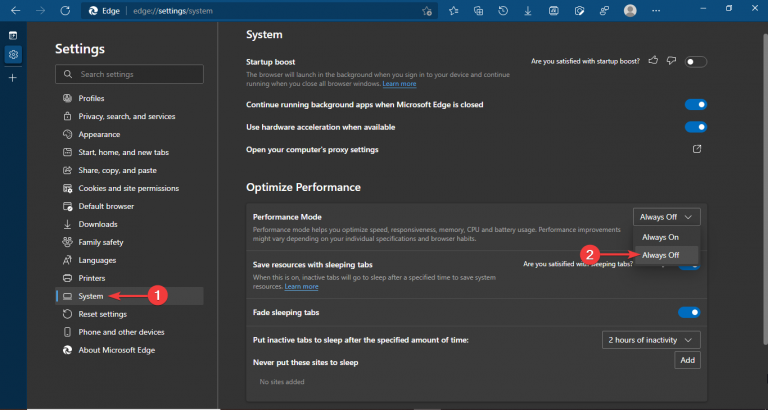
Task: Open a new tab with plus icon
Action: [13, 78]
